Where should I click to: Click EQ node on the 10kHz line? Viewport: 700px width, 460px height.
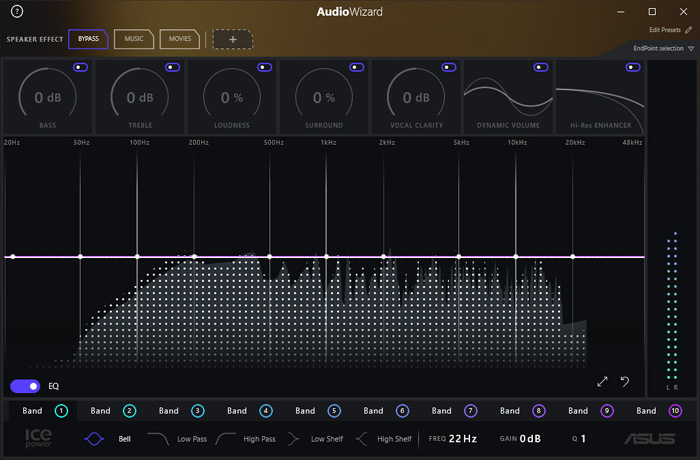[x=516, y=256]
